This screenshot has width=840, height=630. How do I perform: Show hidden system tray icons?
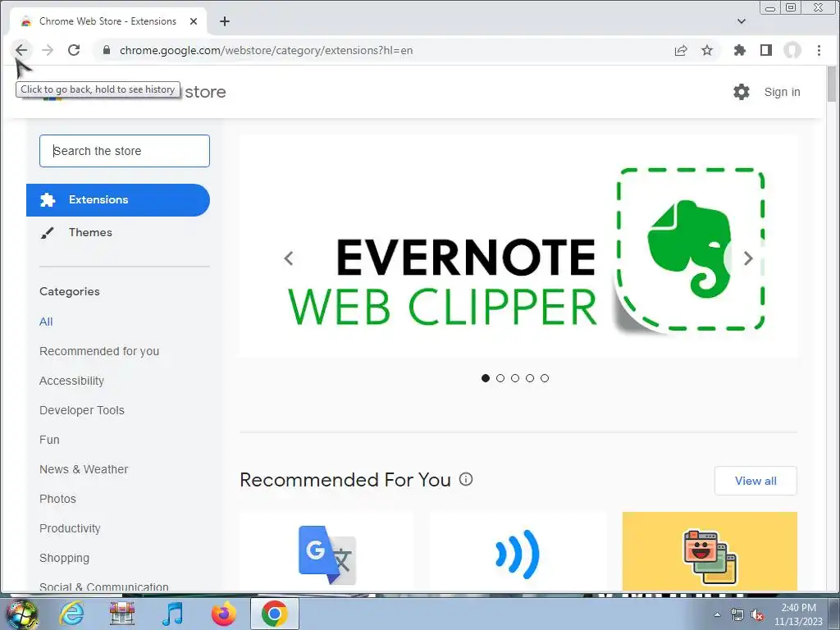(x=717, y=614)
